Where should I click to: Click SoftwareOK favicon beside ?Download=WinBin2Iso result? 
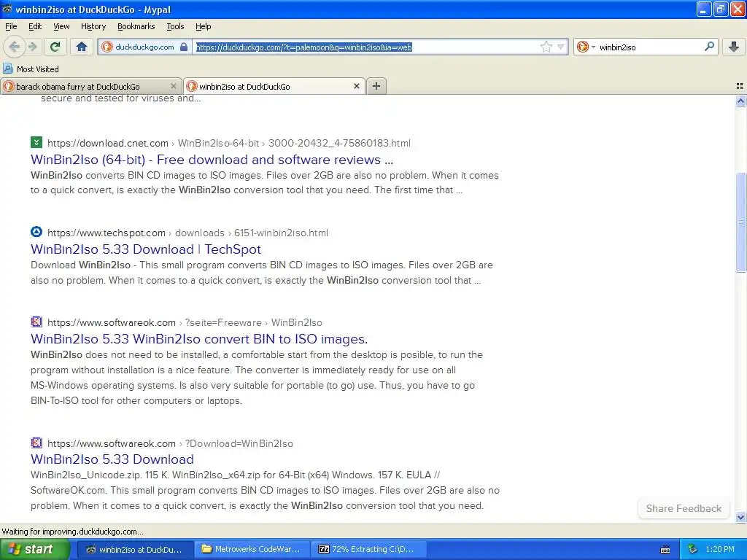pyautogui.click(x=36, y=443)
